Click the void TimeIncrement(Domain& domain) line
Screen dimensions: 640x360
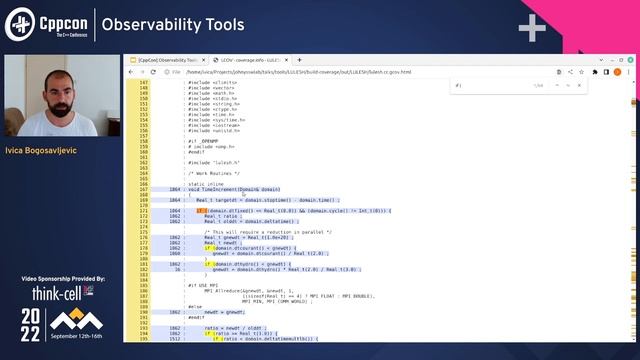pyautogui.click(x=234, y=189)
